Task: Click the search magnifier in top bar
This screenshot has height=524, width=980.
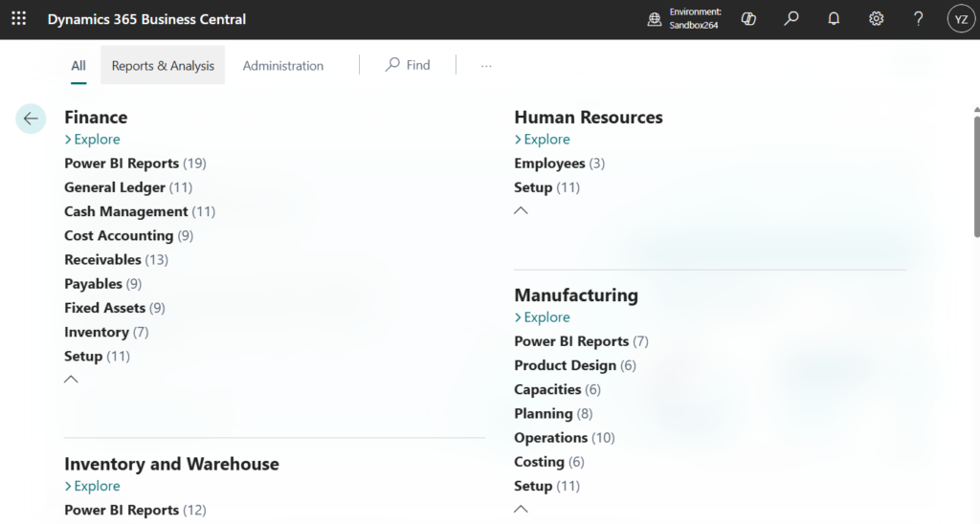Action: coord(791,19)
